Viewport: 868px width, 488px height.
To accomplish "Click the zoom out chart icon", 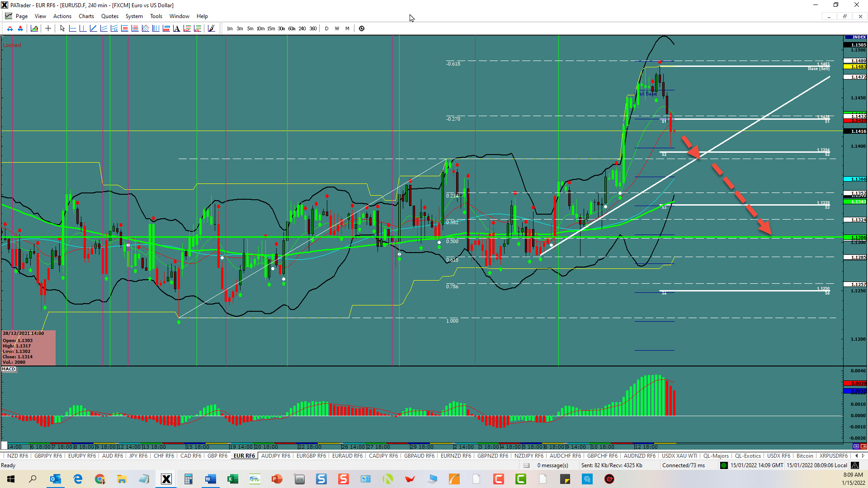I will [x=10, y=28].
